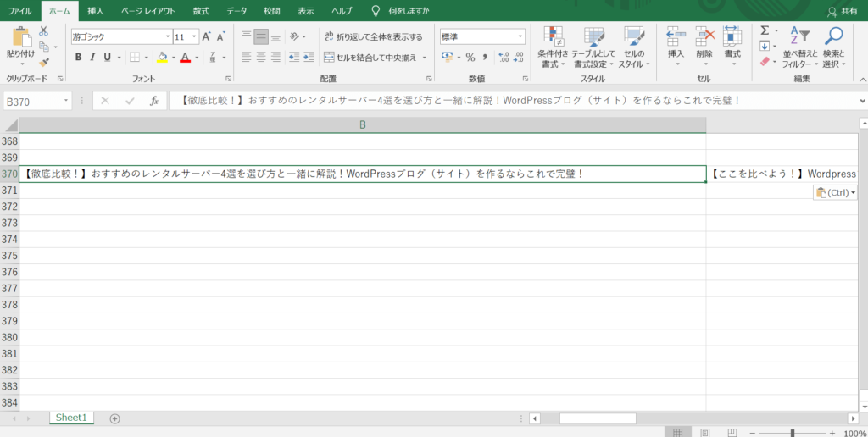Image resolution: width=868 pixels, height=437 pixels.
Task: Open font size dropdown showing 11
Action: pyautogui.click(x=194, y=37)
